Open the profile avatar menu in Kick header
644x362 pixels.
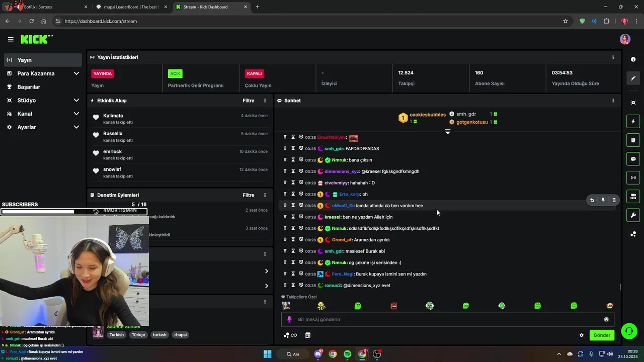625,39
